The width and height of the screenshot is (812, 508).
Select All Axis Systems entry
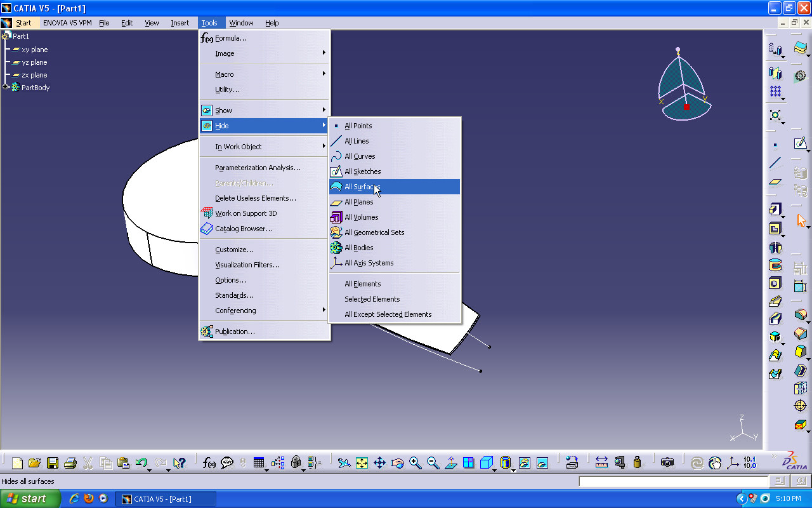[395, 263]
